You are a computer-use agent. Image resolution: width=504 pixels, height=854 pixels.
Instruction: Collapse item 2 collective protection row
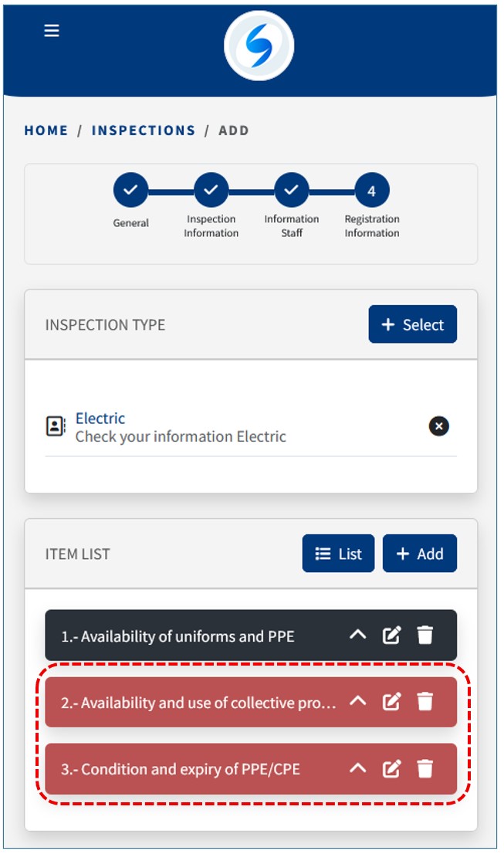[357, 702]
